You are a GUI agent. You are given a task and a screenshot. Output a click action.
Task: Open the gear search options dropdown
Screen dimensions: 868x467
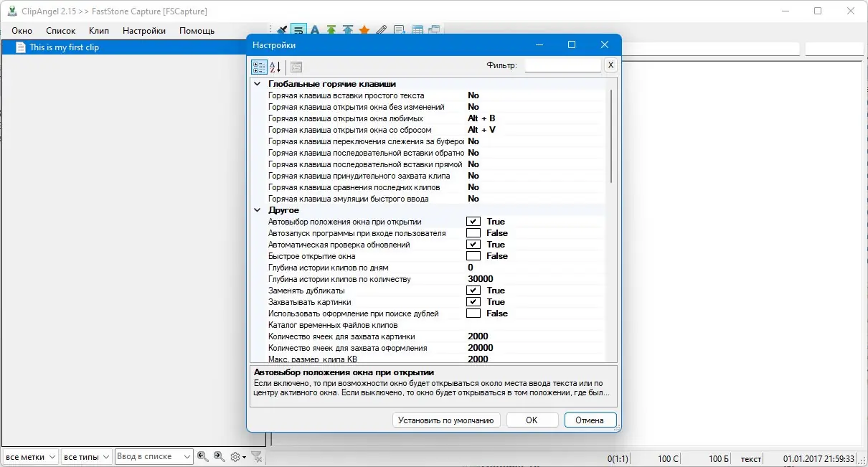pyautogui.click(x=237, y=456)
